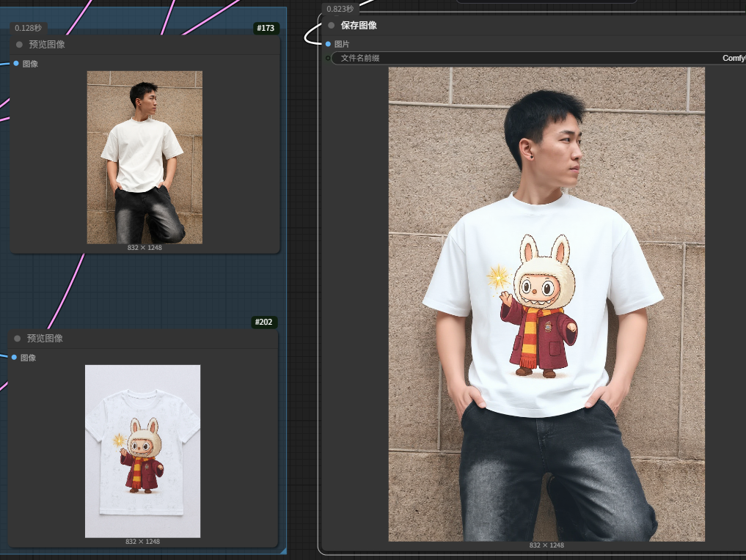Click the 0.128秒 execution time badge
Image resolution: width=746 pixels, height=560 pixels.
tap(28, 28)
